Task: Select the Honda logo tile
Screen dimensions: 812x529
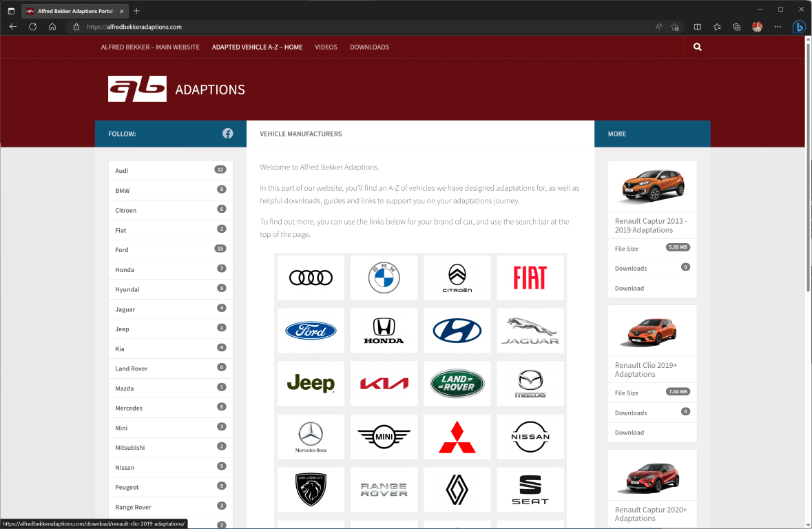Action: click(x=384, y=331)
